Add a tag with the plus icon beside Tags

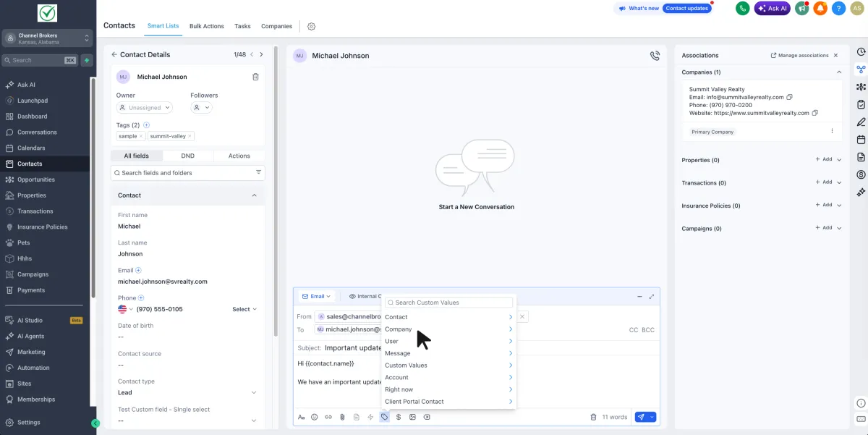tap(146, 125)
